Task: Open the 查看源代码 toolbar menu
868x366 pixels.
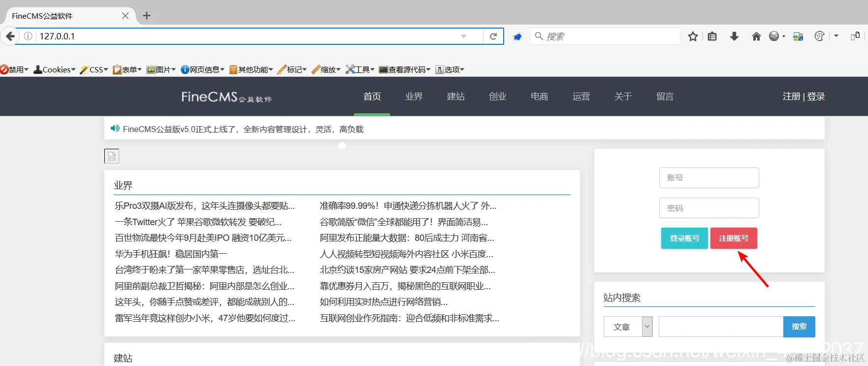Action: coord(405,69)
